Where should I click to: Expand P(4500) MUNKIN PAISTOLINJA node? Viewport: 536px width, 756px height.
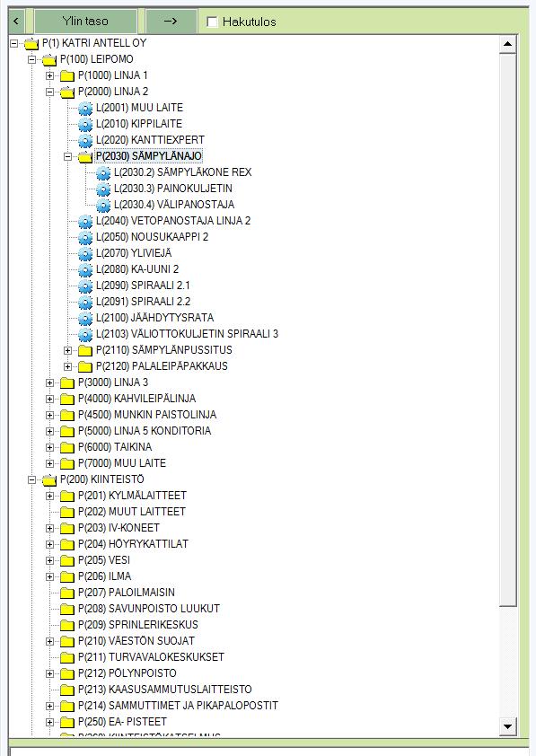click(x=49, y=415)
